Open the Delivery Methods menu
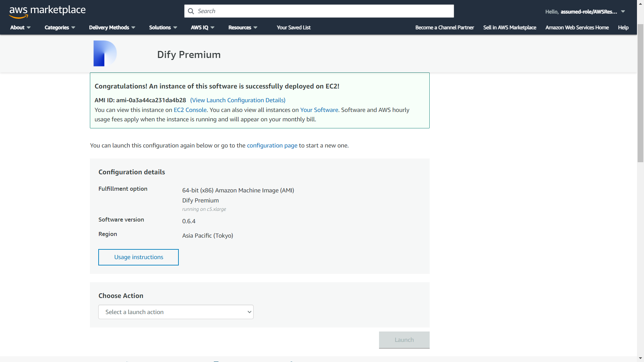The width and height of the screenshot is (644, 362). [x=112, y=27]
